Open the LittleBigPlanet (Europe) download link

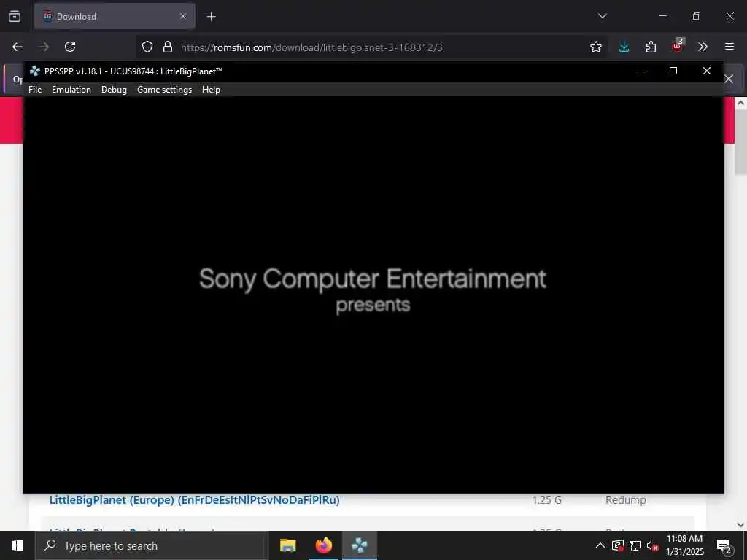tap(194, 500)
